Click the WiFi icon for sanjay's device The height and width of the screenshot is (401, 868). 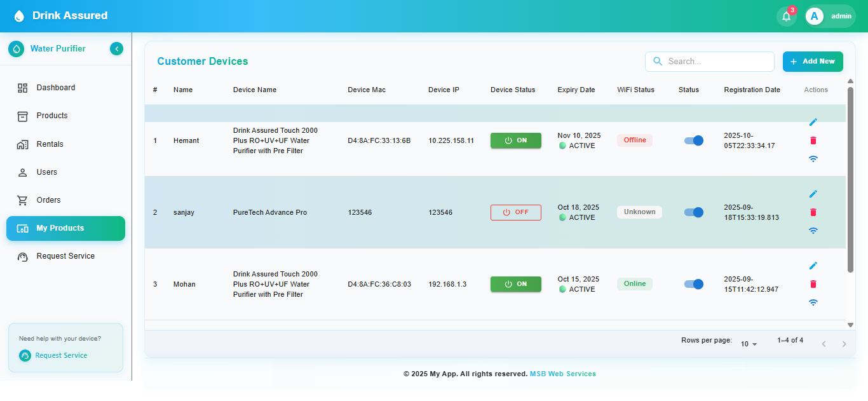(x=813, y=231)
